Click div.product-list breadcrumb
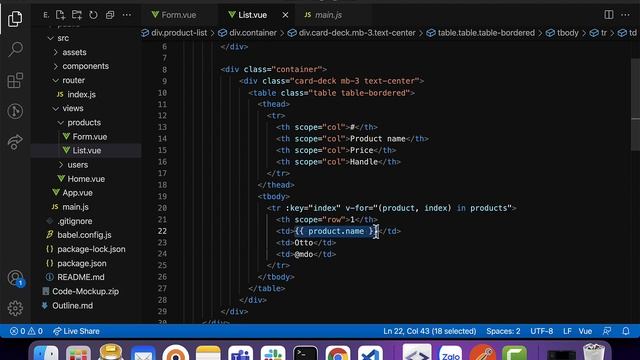The width and height of the screenshot is (640, 360). coord(174,33)
